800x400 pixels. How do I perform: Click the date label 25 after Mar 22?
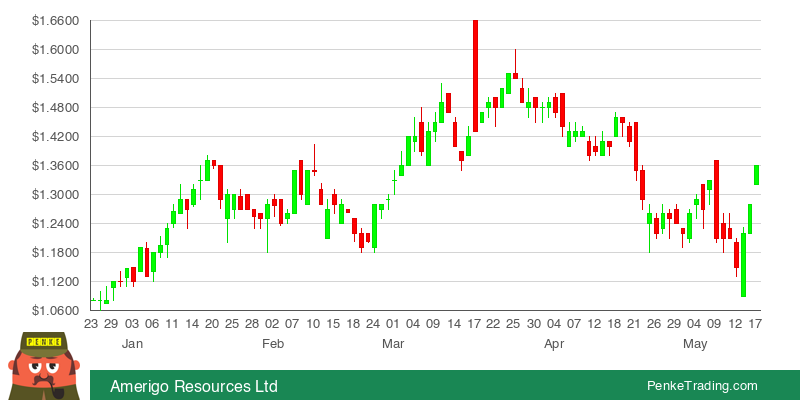tap(513, 324)
